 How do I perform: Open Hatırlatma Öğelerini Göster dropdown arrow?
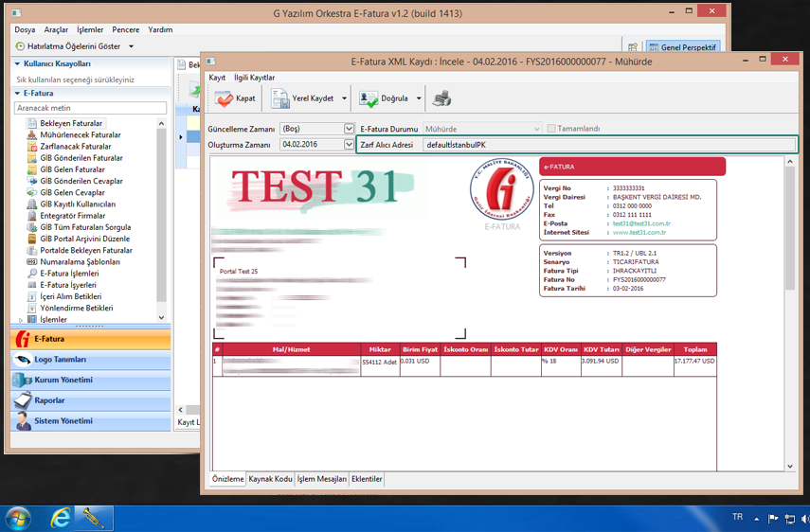point(132,46)
